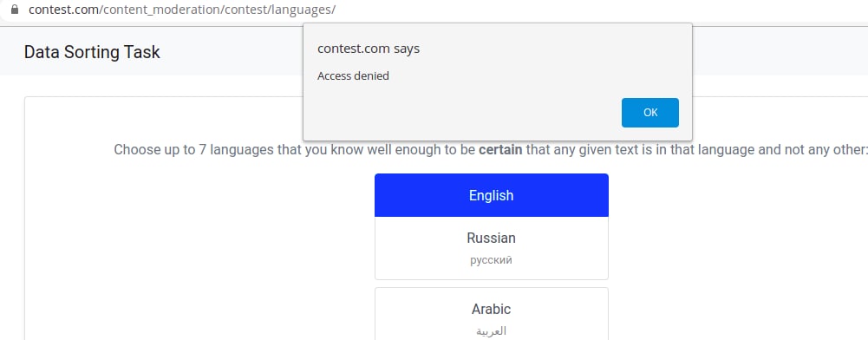Click the word 'Russian' in the list
This screenshot has height=340, width=868.
coord(491,239)
